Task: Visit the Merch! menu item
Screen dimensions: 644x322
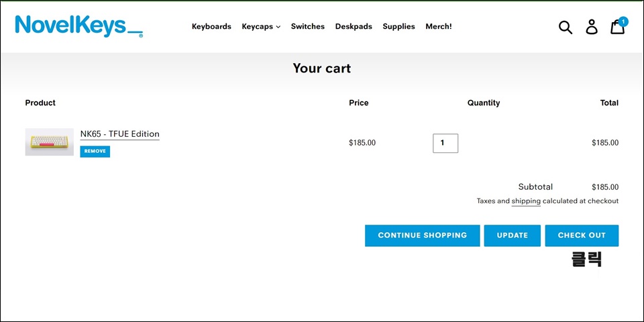Action: (x=439, y=26)
